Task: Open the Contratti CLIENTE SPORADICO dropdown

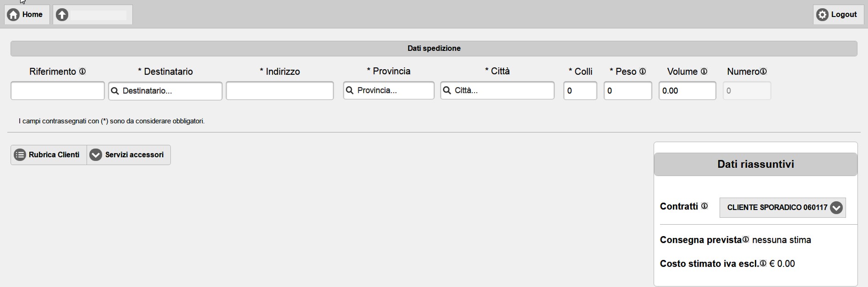Action: (x=782, y=208)
